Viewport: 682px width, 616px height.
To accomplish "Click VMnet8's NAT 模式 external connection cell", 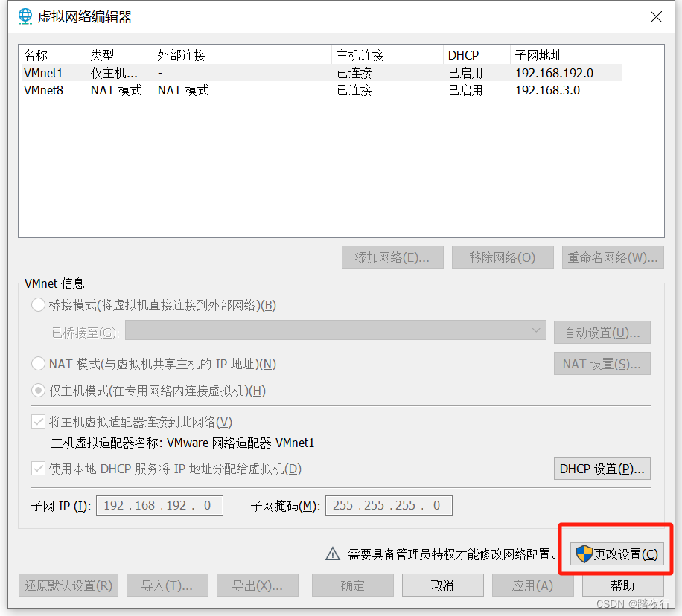I will (x=183, y=91).
